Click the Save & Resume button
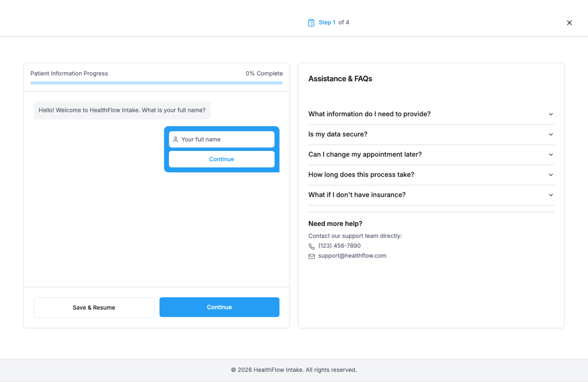The height and width of the screenshot is (382, 588). tap(94, 308)
